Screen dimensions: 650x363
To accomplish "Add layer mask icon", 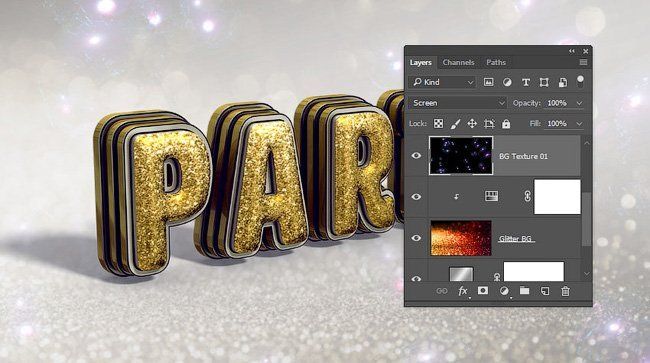I will point(483,291).
